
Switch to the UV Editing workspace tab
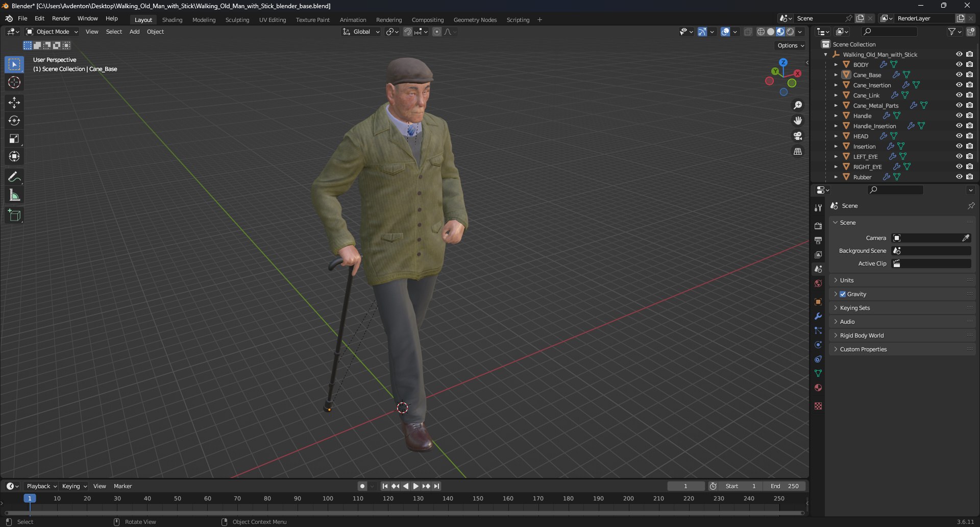coord(273,20)
